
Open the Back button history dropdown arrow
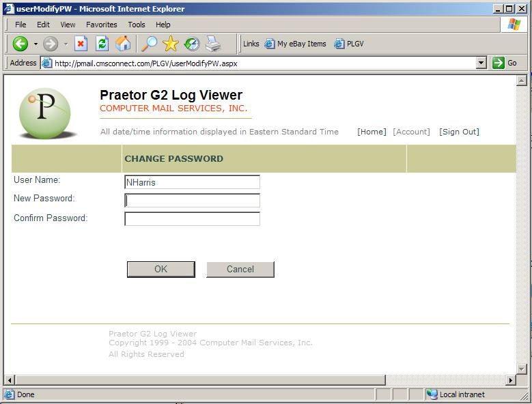[x=36, y=44]
